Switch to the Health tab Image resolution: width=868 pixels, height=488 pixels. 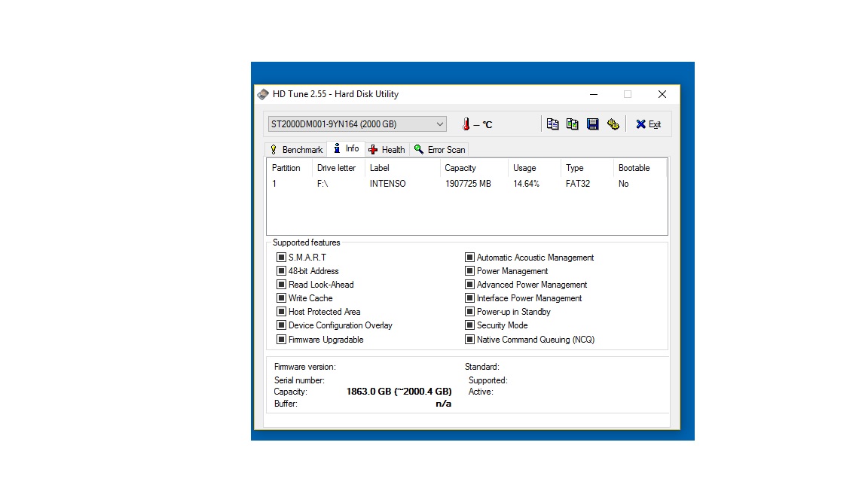(x=387, y=149)
